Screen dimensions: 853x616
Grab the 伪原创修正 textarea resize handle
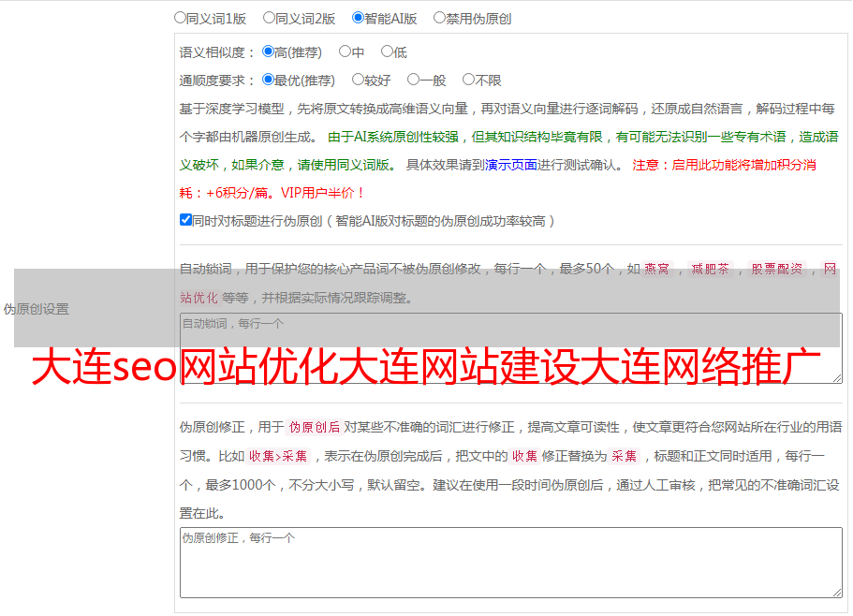(x=837, y=593)
